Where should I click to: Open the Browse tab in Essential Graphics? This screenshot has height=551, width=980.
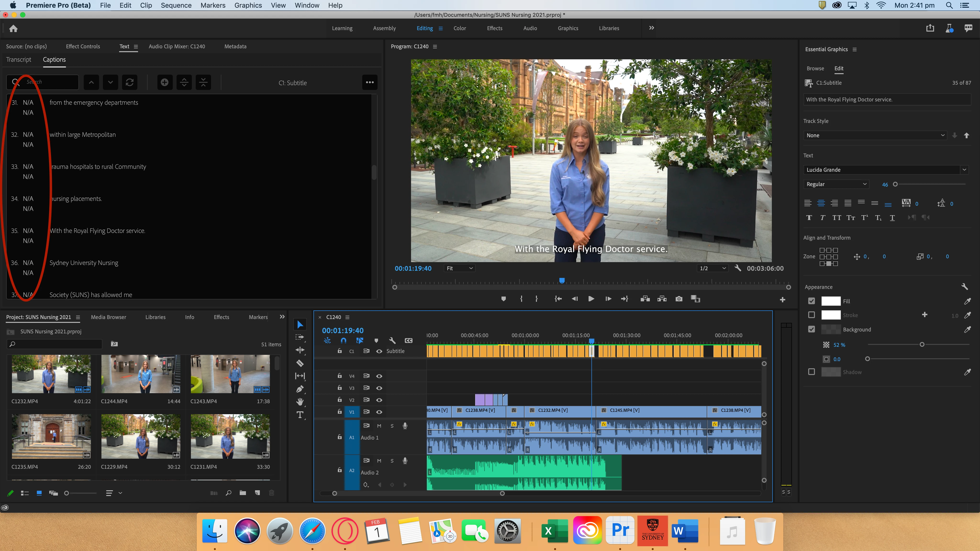[x=815, y=68]
